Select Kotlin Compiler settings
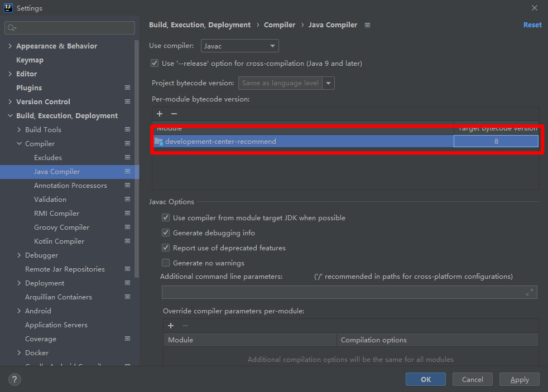Image resolution: width=548 pixels, height=392 pixels. pyautogui.click(x=59, y=241)
